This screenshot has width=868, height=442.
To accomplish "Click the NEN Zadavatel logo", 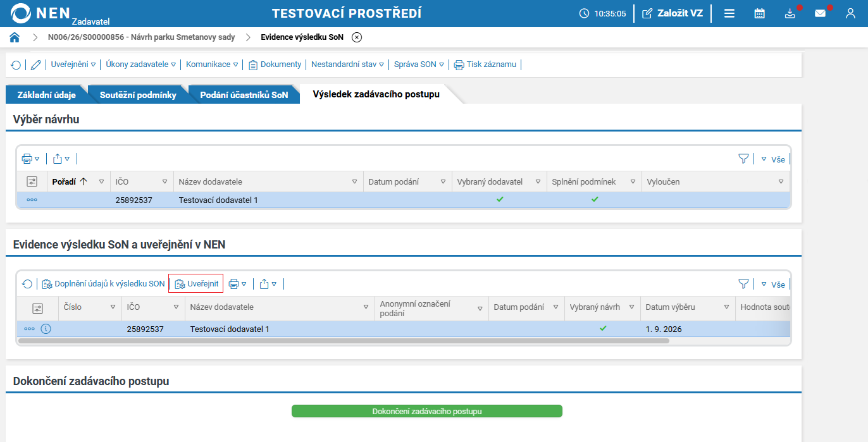I will [x=61, y=14].
